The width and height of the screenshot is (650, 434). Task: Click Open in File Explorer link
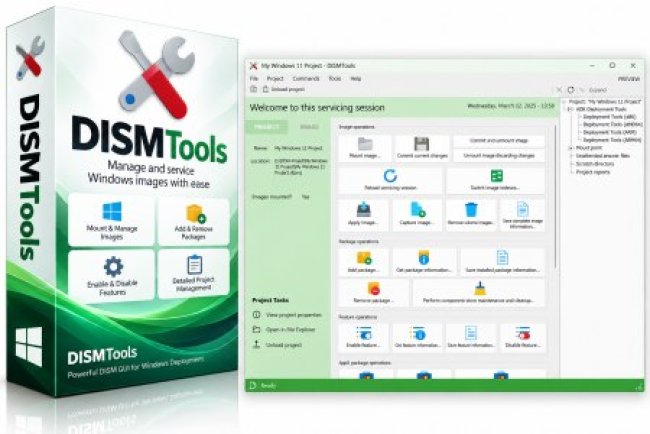pos(290,330)
